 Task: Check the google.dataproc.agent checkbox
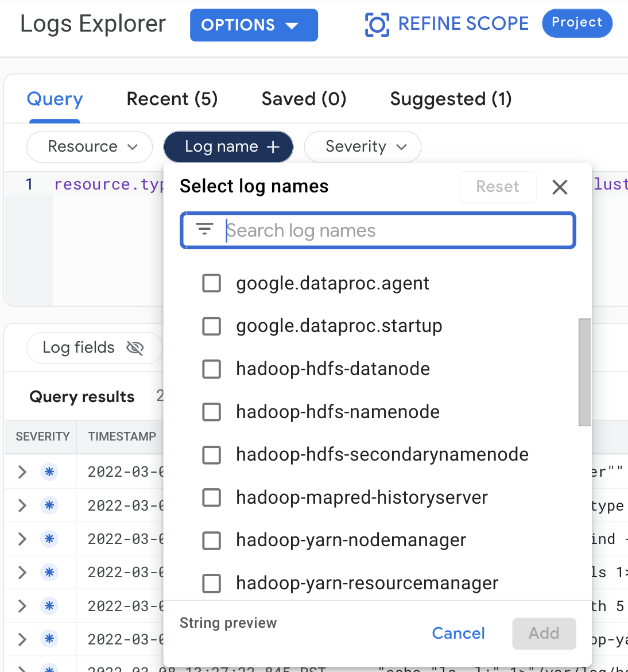click(212, 283)
